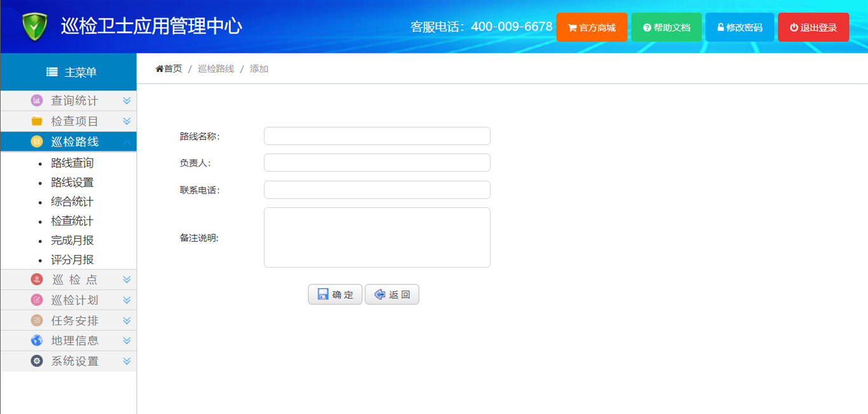Click the 检查项目 yellow folder icon
Screen dimensions: 868x414
[x=37, y=121]
